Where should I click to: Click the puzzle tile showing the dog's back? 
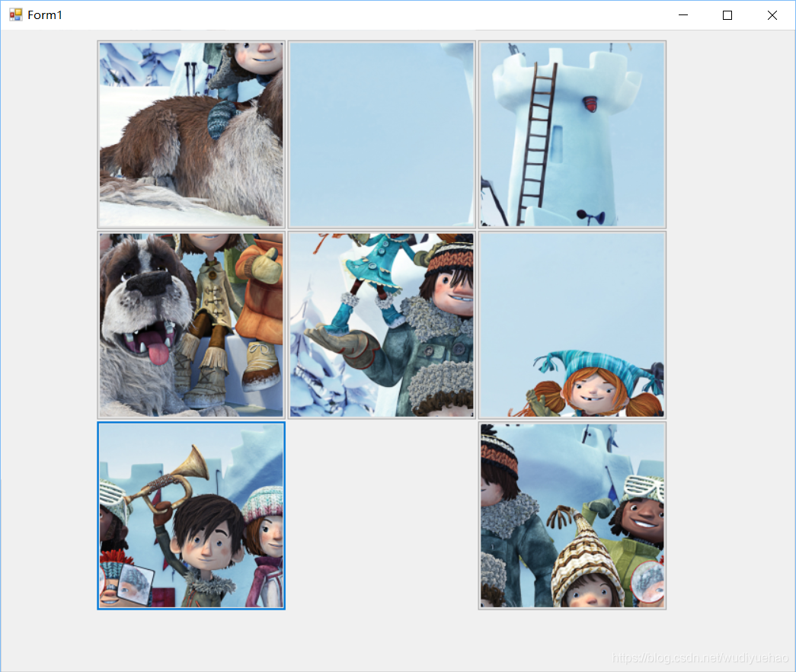click(x=191, y=135)
